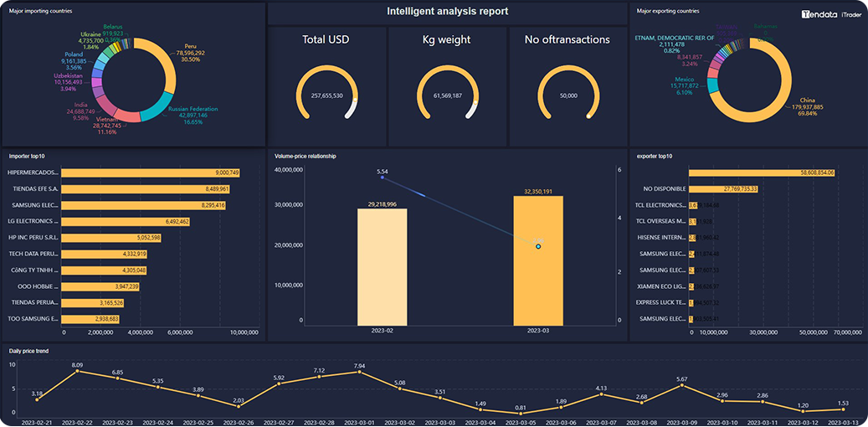
Task: Click the TIENDAS PERUA bar valued 3,165,526
Action: (x=92, y=303)
